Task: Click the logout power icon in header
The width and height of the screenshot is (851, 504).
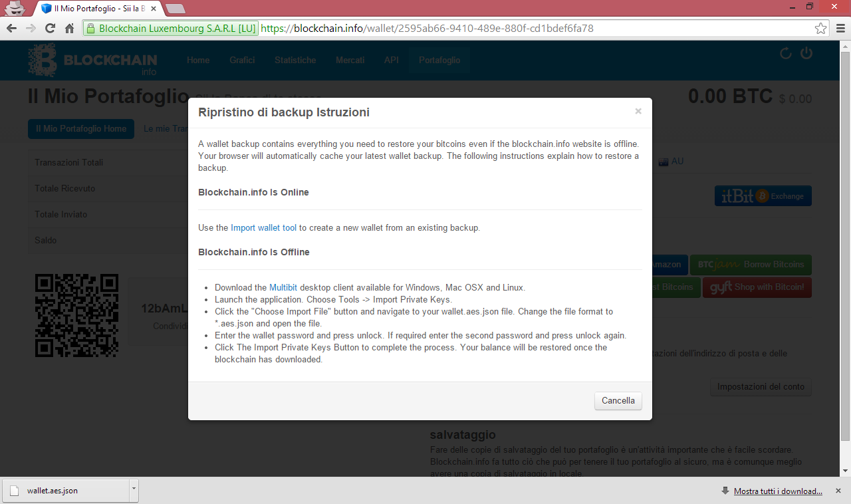Action: pos(806,53)
